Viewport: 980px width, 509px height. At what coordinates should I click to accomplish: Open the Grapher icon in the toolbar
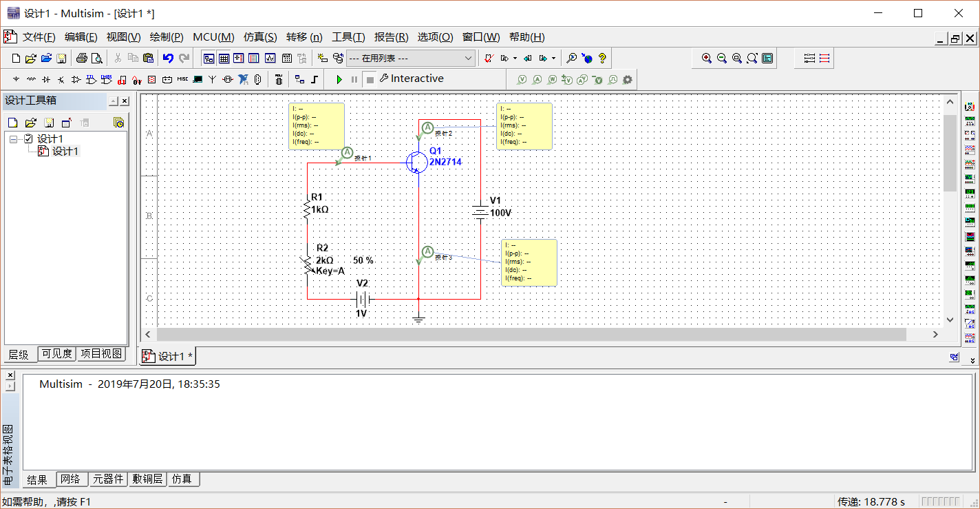(x=270, y=59)
